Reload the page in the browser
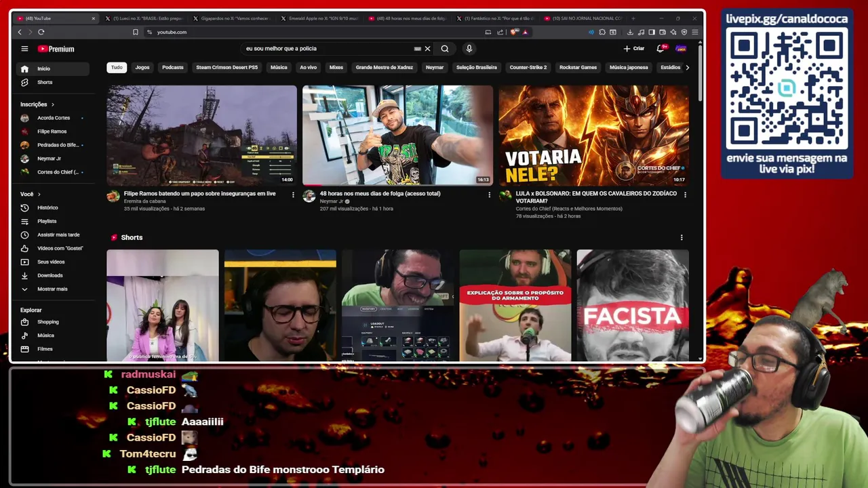The height and width of the screenshot is (488, 868). coord(41,32)
